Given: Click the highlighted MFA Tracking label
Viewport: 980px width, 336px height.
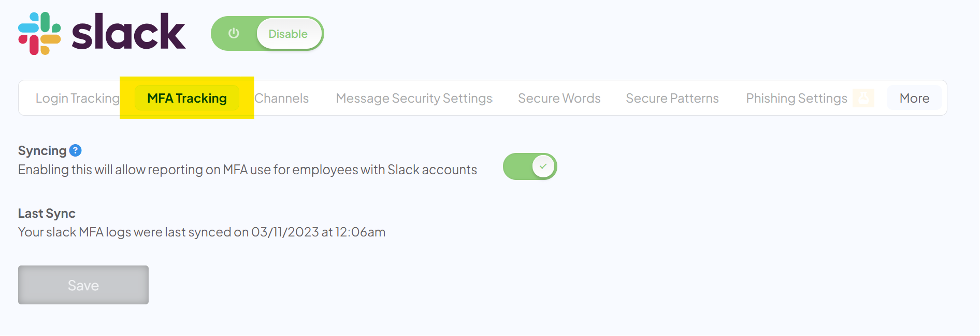Looking at the screenshot, I should click(186, 98).
